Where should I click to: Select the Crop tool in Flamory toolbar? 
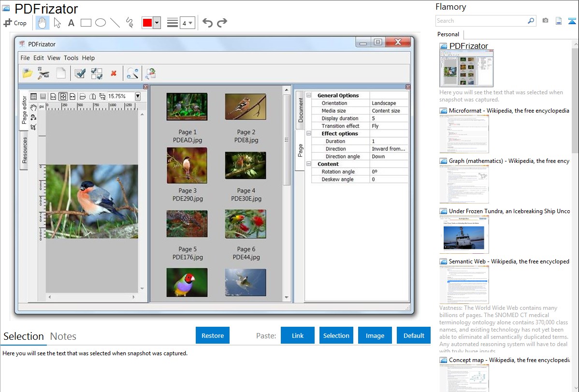coord(15,23)
